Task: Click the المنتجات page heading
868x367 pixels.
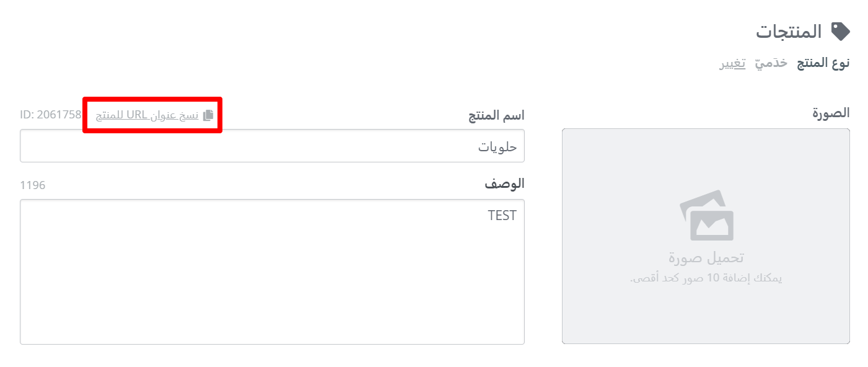Action: [x=789, y=32]
